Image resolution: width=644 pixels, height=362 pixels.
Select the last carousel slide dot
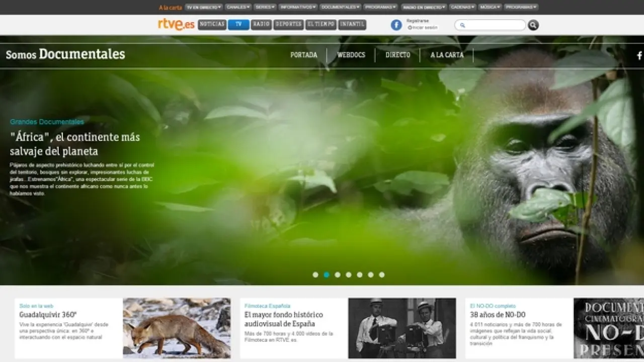[x=382, y=275]
